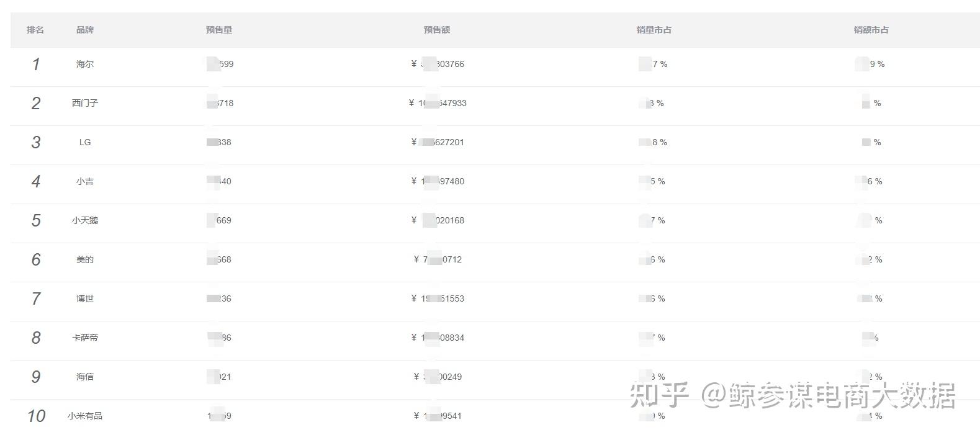This screenshot has height=435, width=980.
Task: Select the brand name 海尔
Action: (x=85, y=64)
